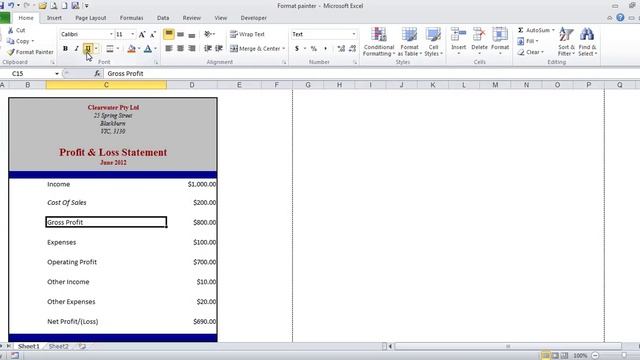Toggle Align Text Left
This screenshot has height=360, width=640.
pyautogui.click(x=169, y=49)
